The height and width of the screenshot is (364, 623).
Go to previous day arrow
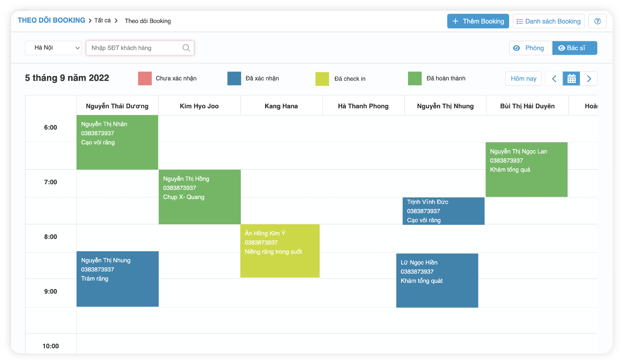pos(554,79)
